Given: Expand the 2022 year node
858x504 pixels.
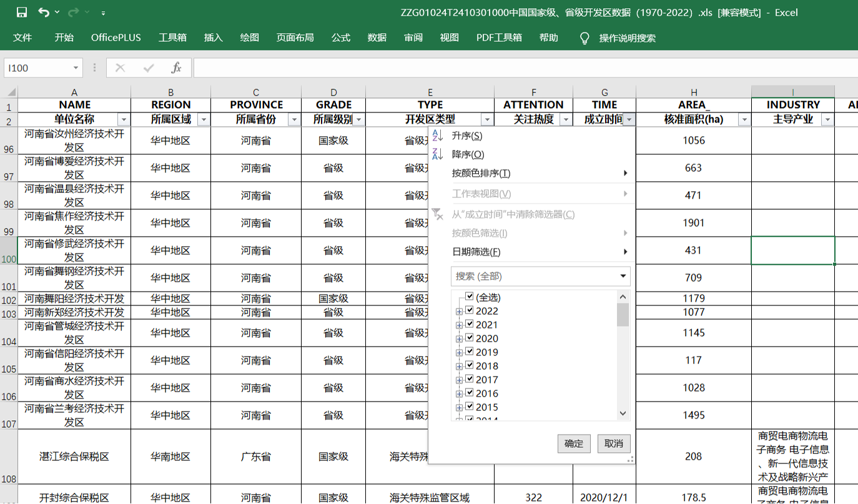Looking at the screenshot, I should click(459, 311).
